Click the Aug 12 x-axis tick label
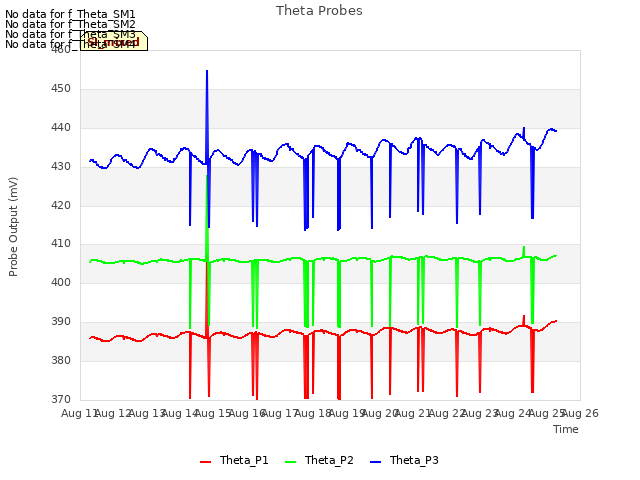 pyautogui.click(x=113, y=413)
